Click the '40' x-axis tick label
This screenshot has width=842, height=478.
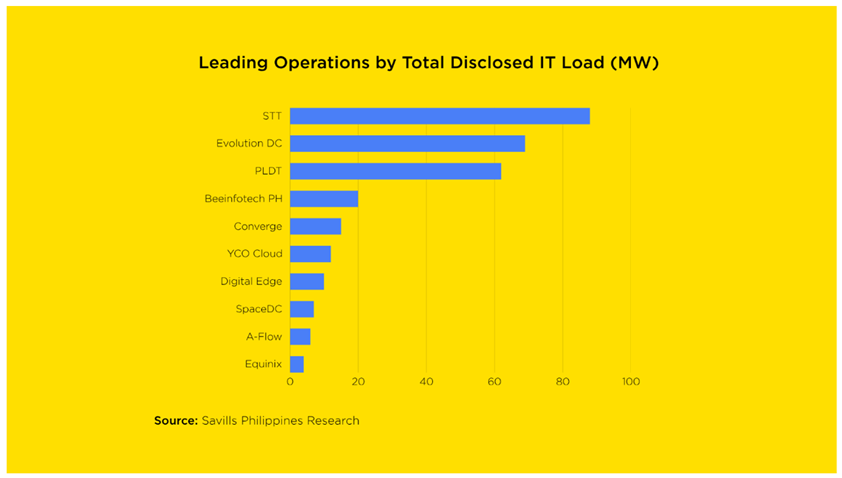426,382
